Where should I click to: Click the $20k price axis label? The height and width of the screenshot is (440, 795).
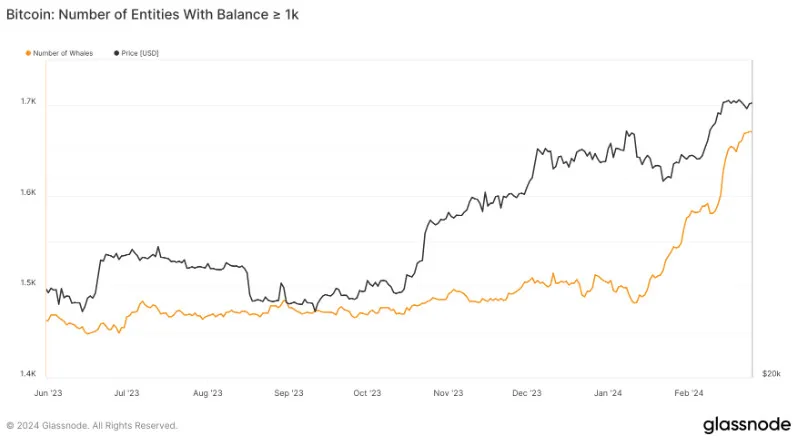(x=771, y=374)
